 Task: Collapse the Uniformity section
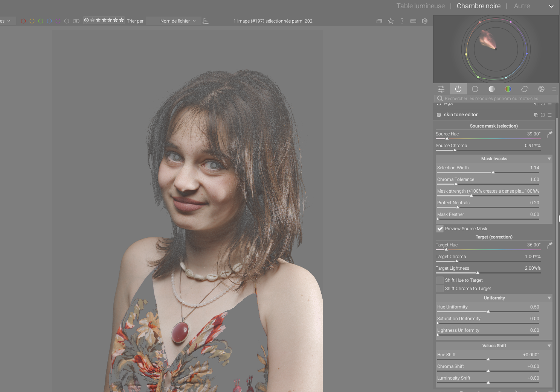[549, 298]
